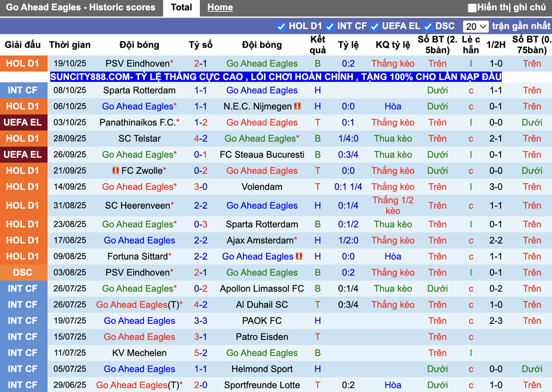Uncheck the UEFA EL filter

tap(375, 26)
